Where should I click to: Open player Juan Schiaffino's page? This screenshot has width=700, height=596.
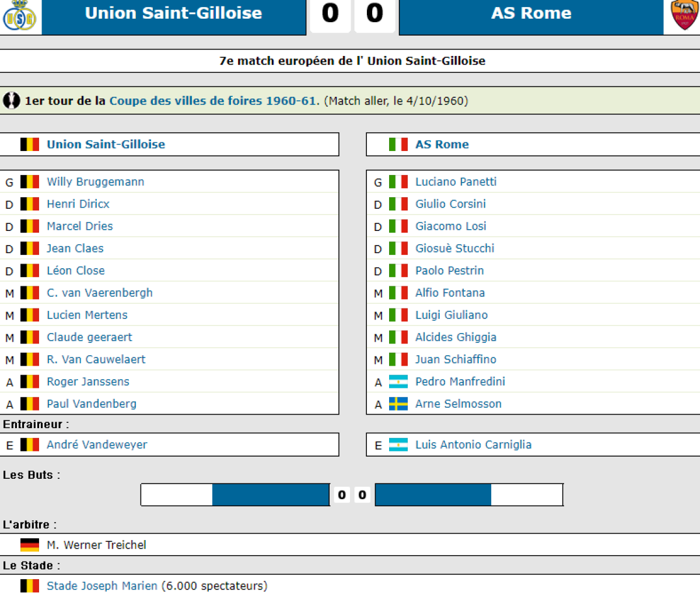click(456, 360)
